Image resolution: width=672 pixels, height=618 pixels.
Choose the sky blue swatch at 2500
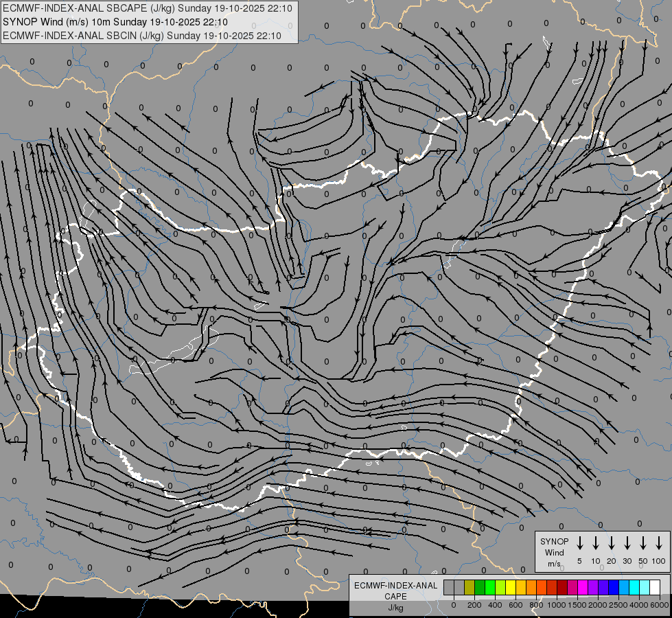(x=625, y=587)
